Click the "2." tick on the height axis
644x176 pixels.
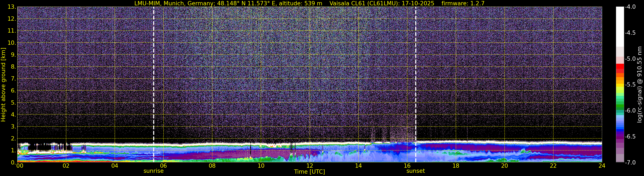tap(13, 139)
